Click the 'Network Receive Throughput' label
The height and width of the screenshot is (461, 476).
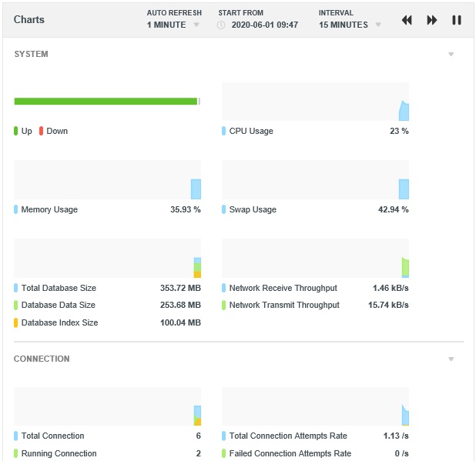[x=283, y=288]
